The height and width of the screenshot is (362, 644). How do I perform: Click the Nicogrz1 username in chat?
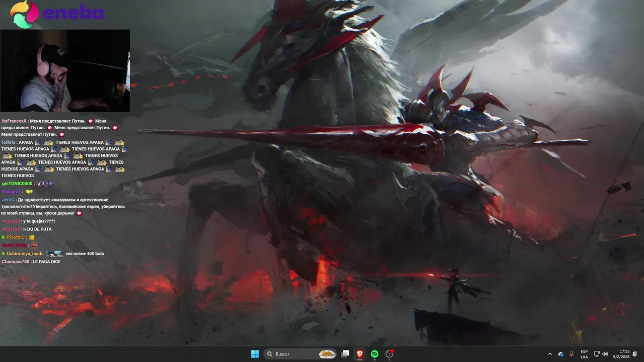click(11, 192)
